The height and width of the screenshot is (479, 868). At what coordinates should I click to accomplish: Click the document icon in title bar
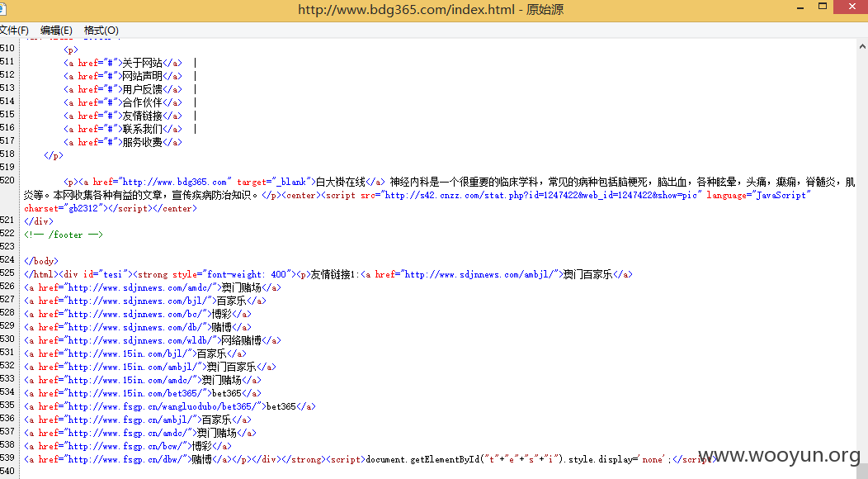[x=2, y=9]
